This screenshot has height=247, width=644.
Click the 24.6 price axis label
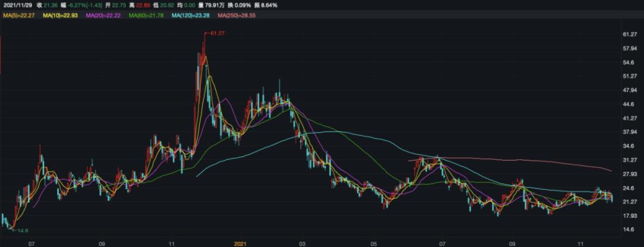pos(629,188)
